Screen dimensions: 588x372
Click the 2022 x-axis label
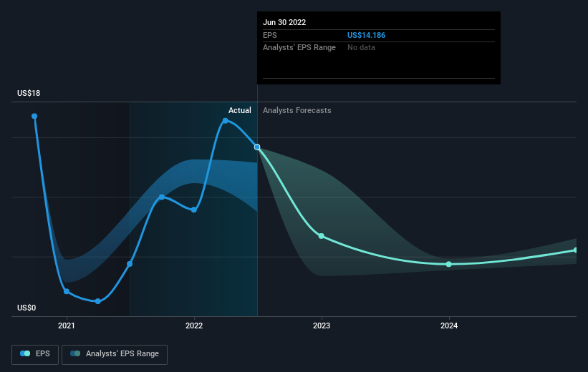click(x=194, y=326)
